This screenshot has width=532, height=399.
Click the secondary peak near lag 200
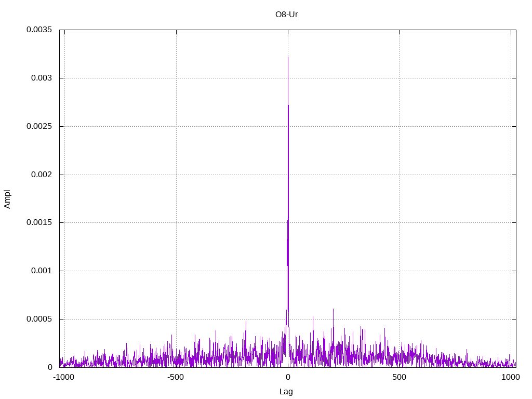click(333, 309)
